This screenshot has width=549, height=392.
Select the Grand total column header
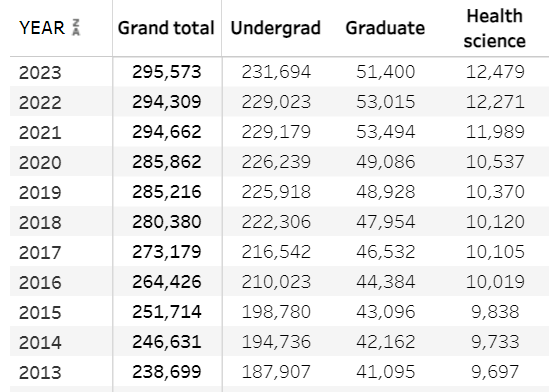(x=166, y=28)
